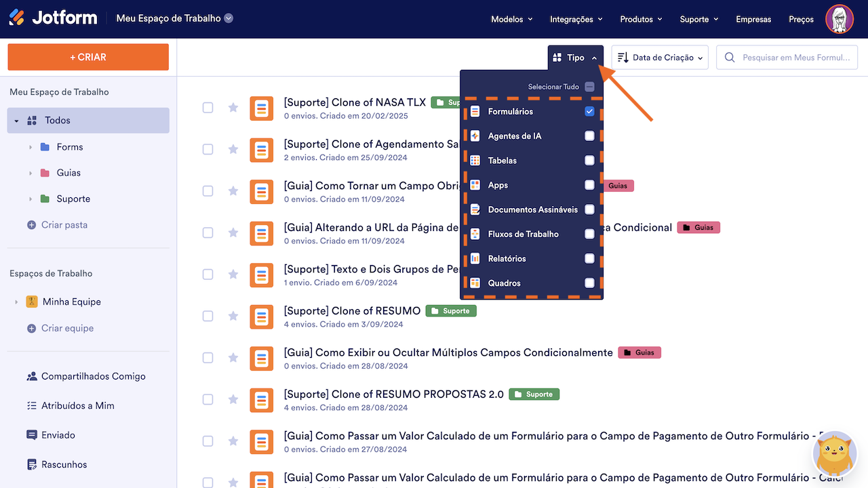Viewport: 868px width, 488px height.
Task: Click the Relatórios type icon
Action: (475, 258)
